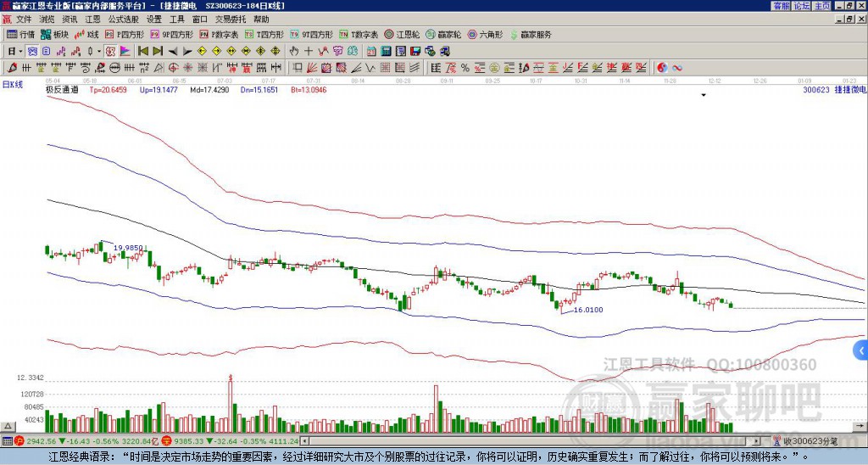
Task: Jump to first bar icon
Action: pos(142,52)
